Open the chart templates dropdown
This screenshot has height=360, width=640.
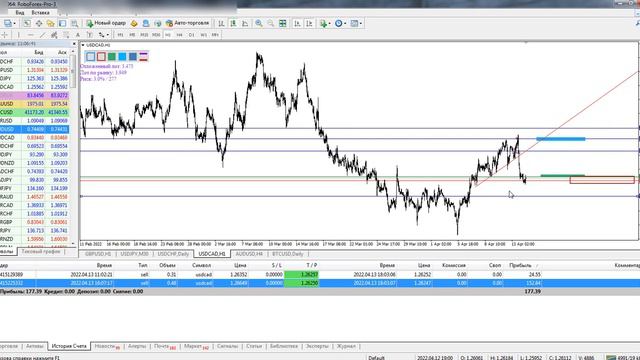point(356,23)
